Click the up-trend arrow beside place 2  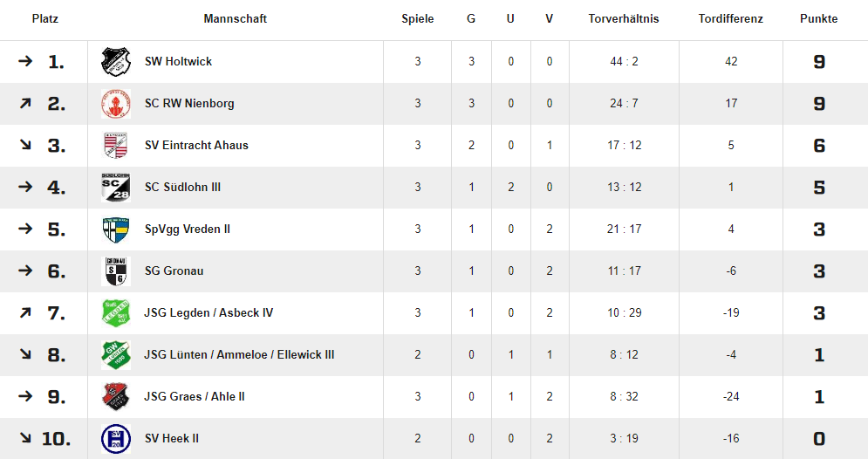point(25,103)
